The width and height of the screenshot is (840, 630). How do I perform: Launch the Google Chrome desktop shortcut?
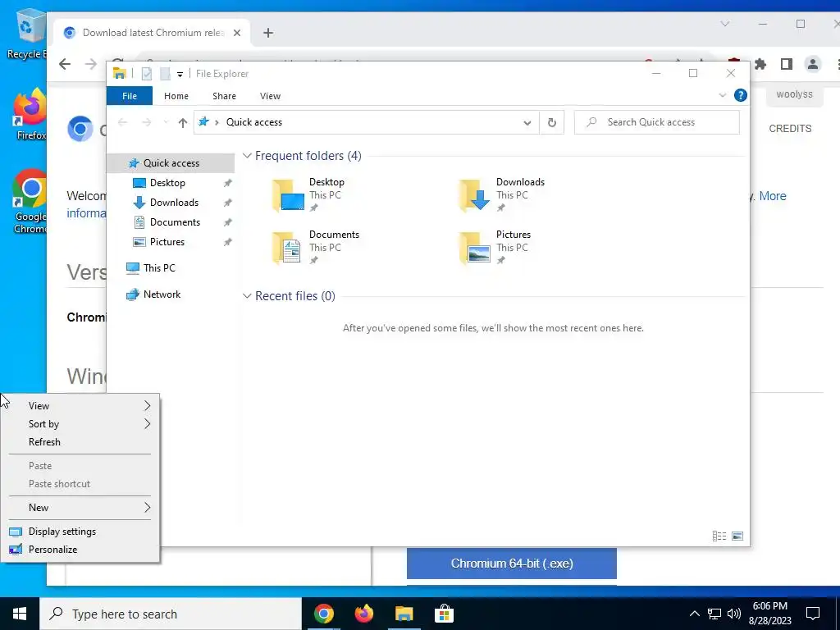click(x=30, y=201)
